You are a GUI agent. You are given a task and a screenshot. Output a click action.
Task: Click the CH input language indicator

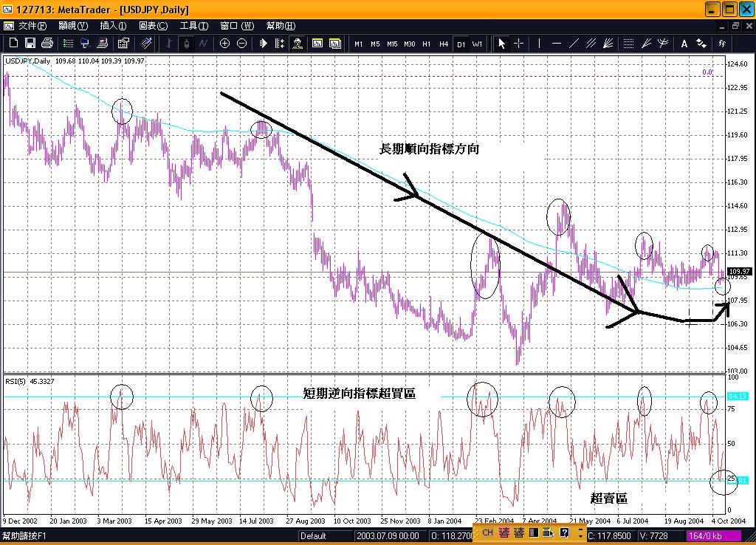coord(487,532)
